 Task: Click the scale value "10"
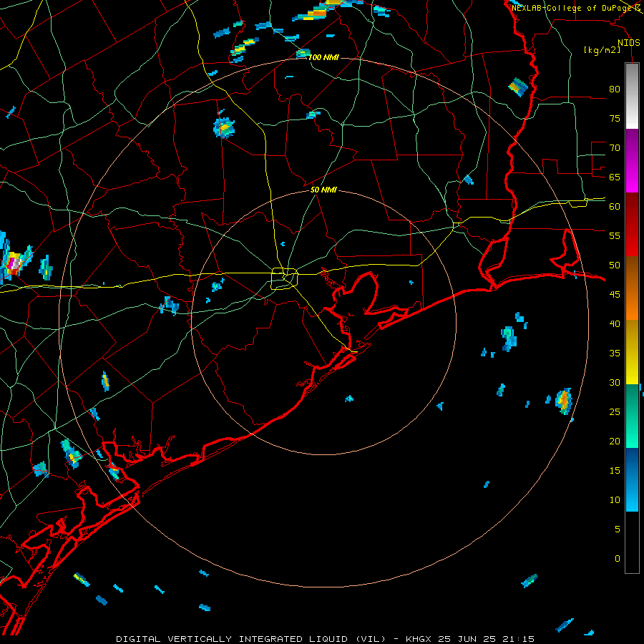pos(615,500)
